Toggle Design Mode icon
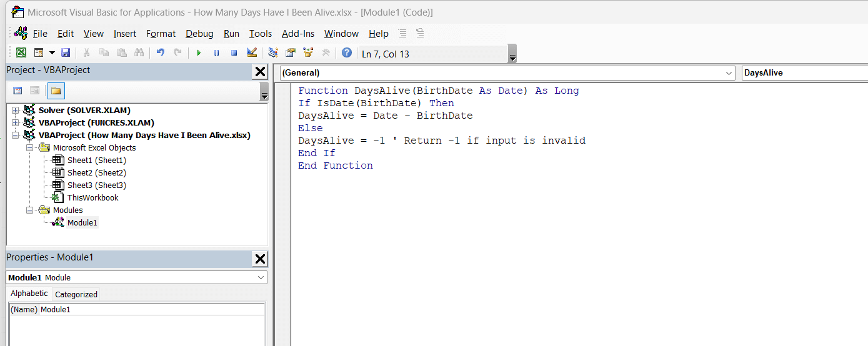 coord(251,53)
